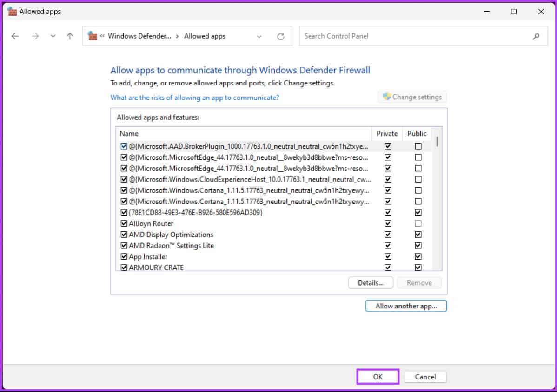Toggle Private checkbox for App Installer

click(388, 256)
